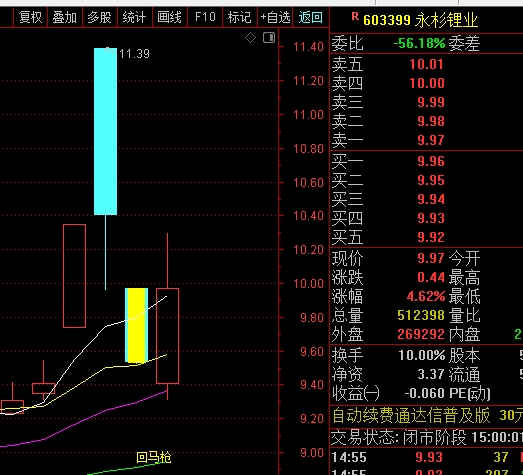Open the 叠加 overlay option
523x475 pixels.
click(x=65, y=17)
